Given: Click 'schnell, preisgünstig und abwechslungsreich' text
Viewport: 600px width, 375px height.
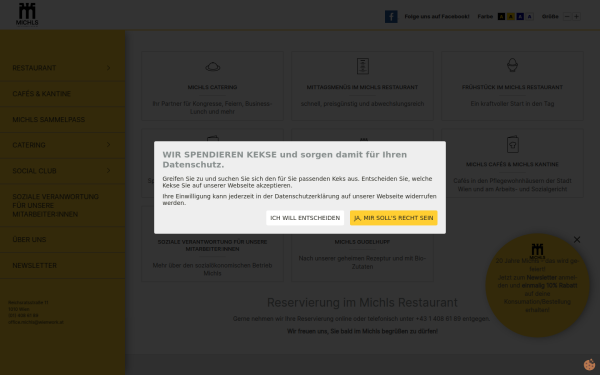Looking at the screenshot, I should (362, 104).
